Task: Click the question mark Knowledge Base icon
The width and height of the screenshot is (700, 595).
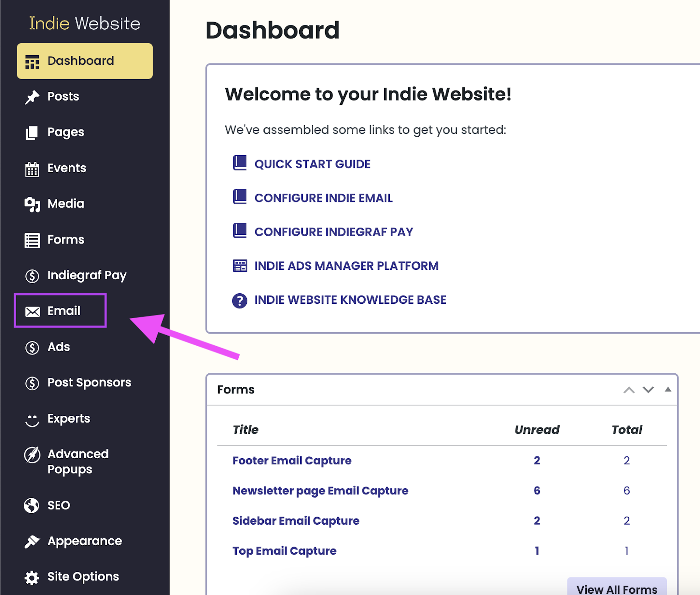Action: click(x=239, y=301)
